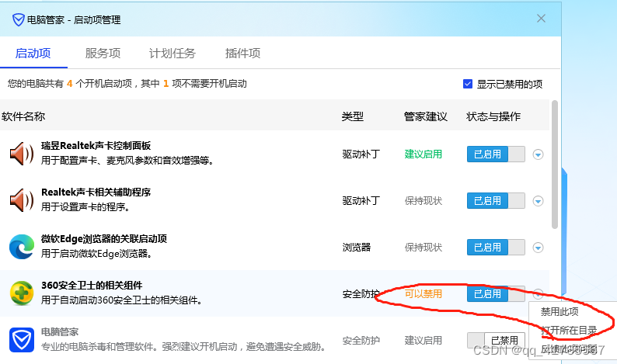The height and width of the screenshot is (364, 617).
Task: Switch to 插件项 tab
Action: [x=242, y=53]
